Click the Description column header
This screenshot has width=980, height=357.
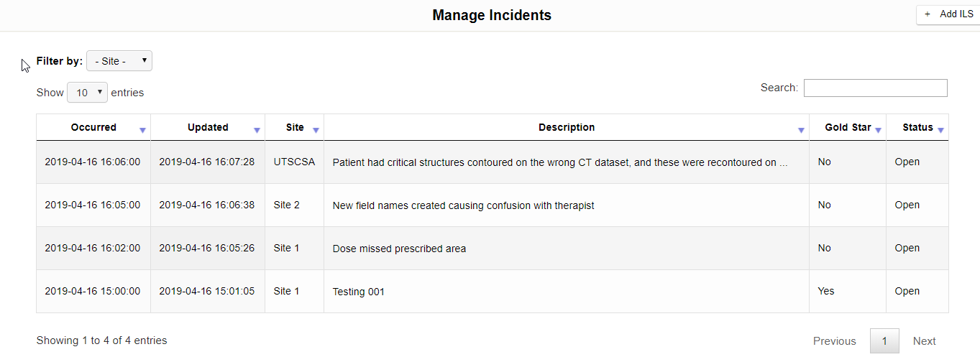(x=567, y=127)
